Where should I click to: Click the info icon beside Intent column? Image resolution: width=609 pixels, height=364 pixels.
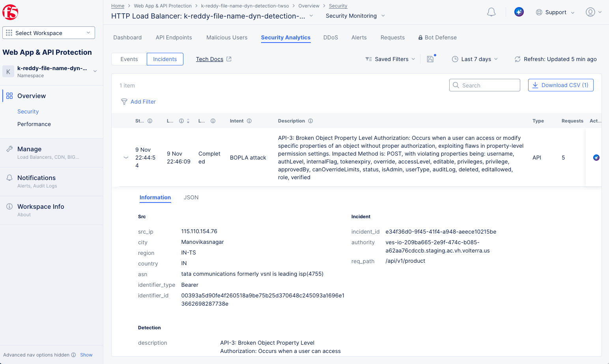point(249,121)
